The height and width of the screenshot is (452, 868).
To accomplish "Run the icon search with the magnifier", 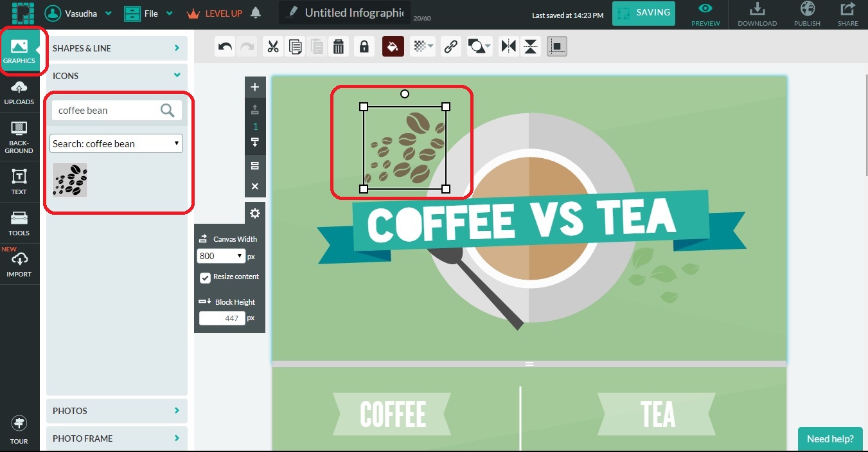I will pos(168,111).
